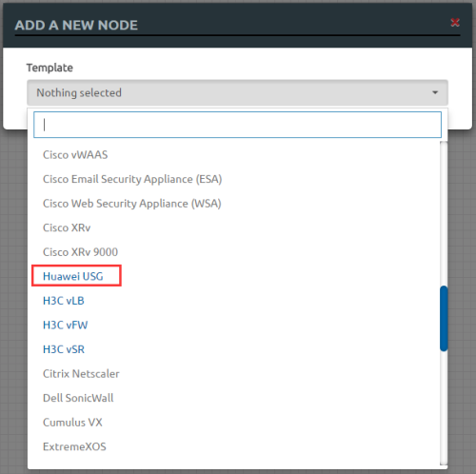Choose Cisco Email Security Appliance (ESA)
Viewport: 476px width, 474px height.
[x=132, y=179]
